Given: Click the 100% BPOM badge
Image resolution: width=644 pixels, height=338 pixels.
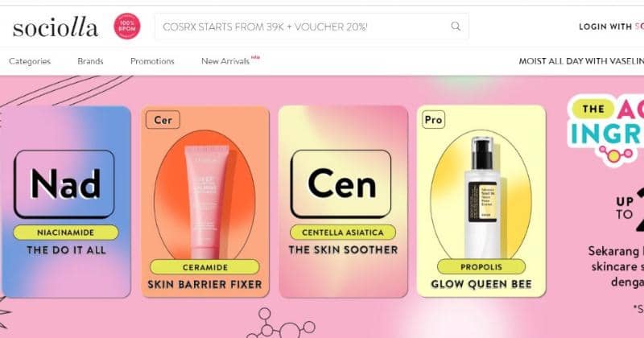Looking at the screenshot, I should (x=127, y=27).
